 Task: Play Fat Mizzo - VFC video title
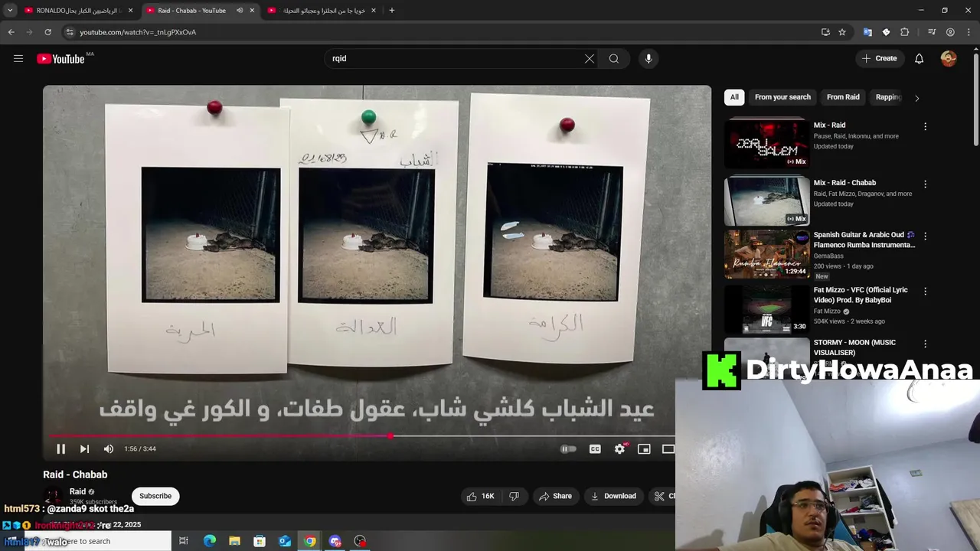(x=861, y=295)
